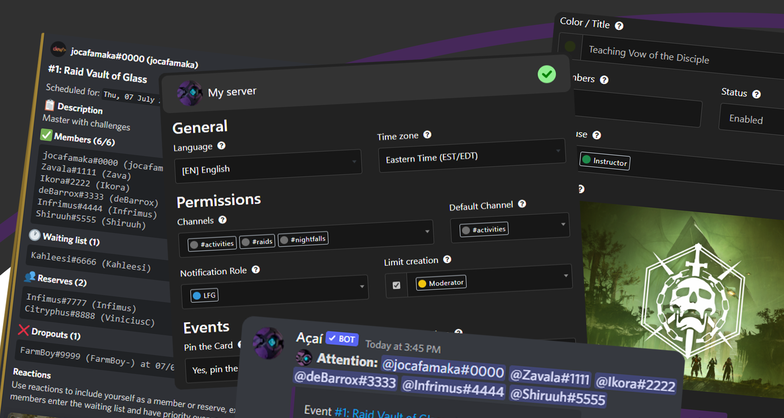The width and height of the screenshot is (784, 418).
Task: Click the @Shiruuh#5555 mention
Action: (558, 398)
